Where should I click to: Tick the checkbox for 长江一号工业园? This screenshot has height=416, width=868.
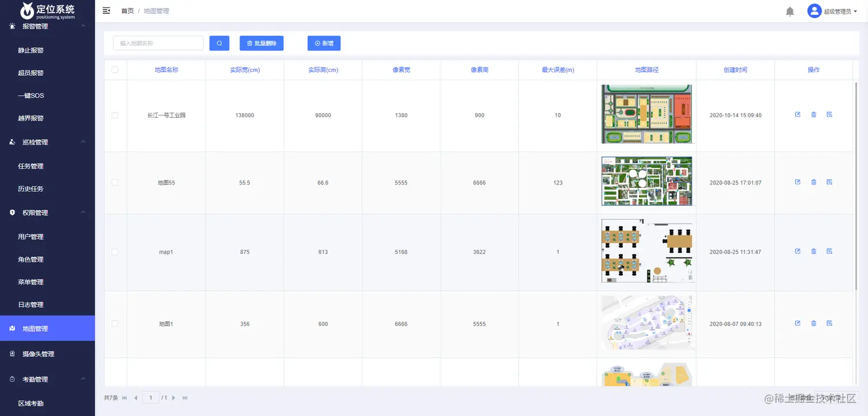pos(115,114)
